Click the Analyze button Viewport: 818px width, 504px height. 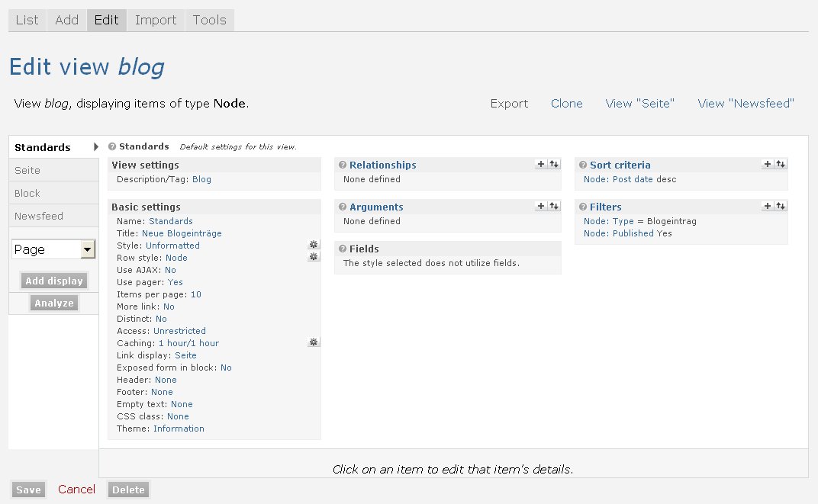coord(54,303)
